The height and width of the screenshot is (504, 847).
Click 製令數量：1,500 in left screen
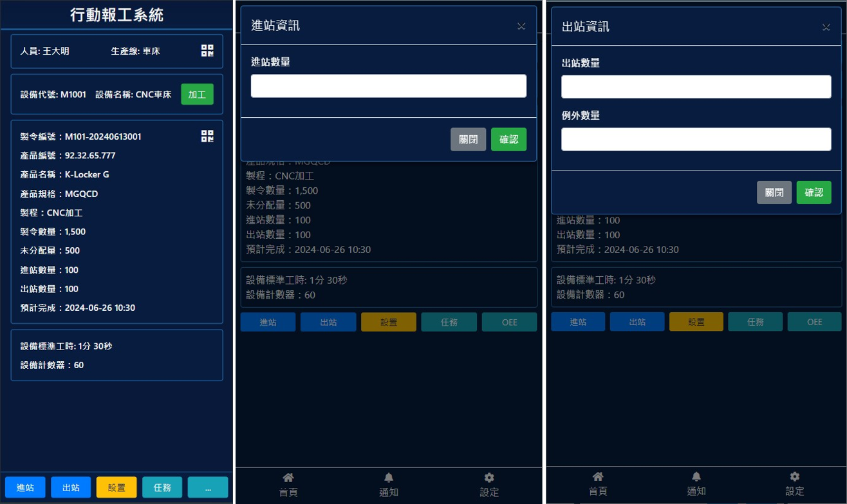53,232
